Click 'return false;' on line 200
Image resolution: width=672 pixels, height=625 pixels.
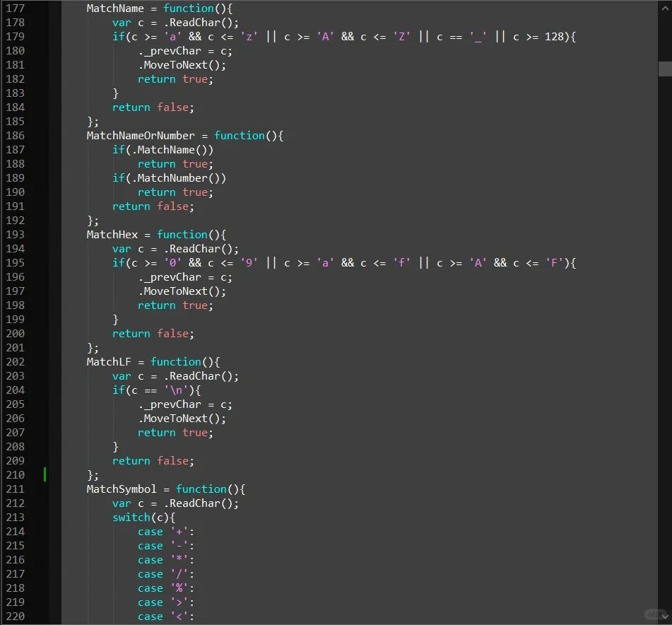point(153,334)
